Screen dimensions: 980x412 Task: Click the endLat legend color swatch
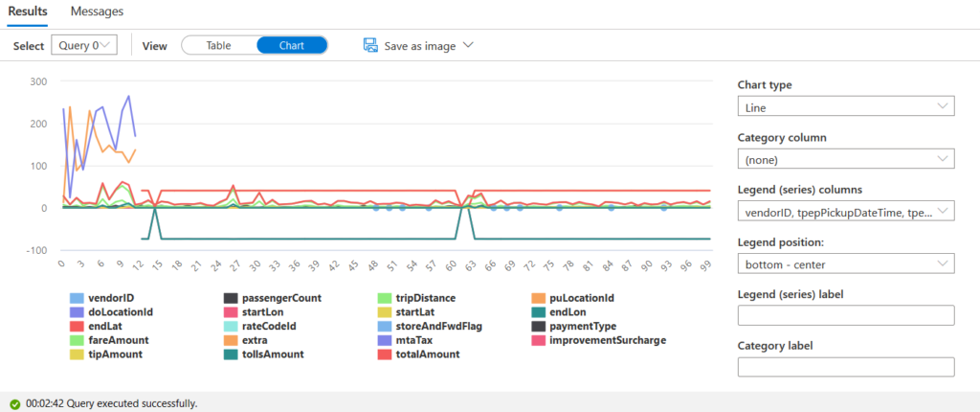(x=77, y=326)
